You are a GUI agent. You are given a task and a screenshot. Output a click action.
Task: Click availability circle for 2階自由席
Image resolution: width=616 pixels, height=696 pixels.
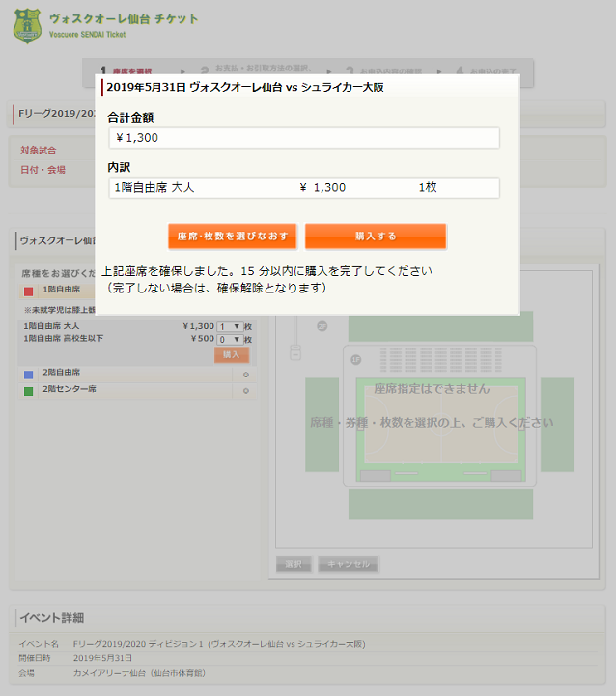pyautogui.click(x=245, y=375)
